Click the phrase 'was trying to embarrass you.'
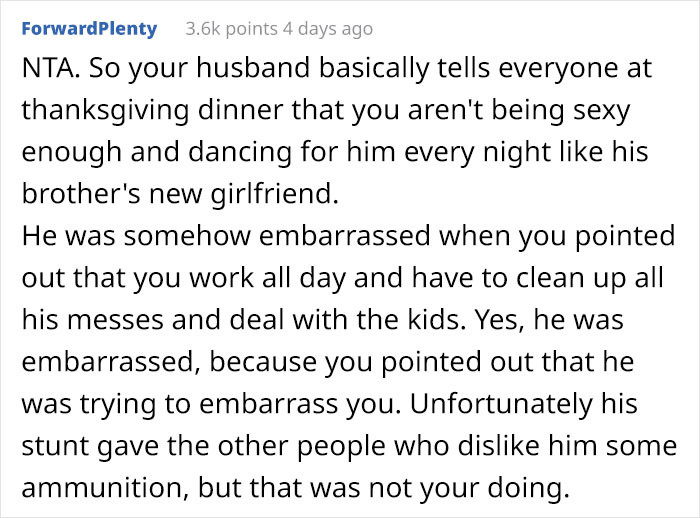 coord(209,404)
